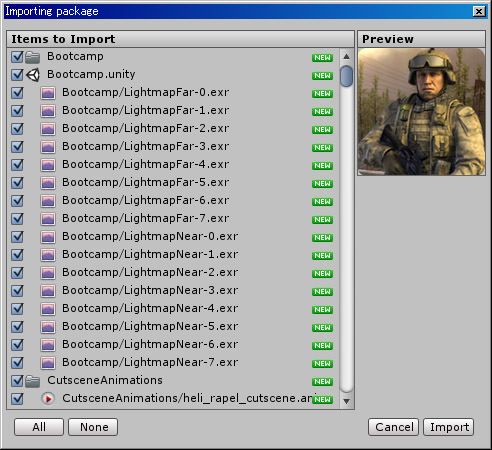
Task: Click the NEW badge on CutsceneAnimations row
Action: point(322,382)
